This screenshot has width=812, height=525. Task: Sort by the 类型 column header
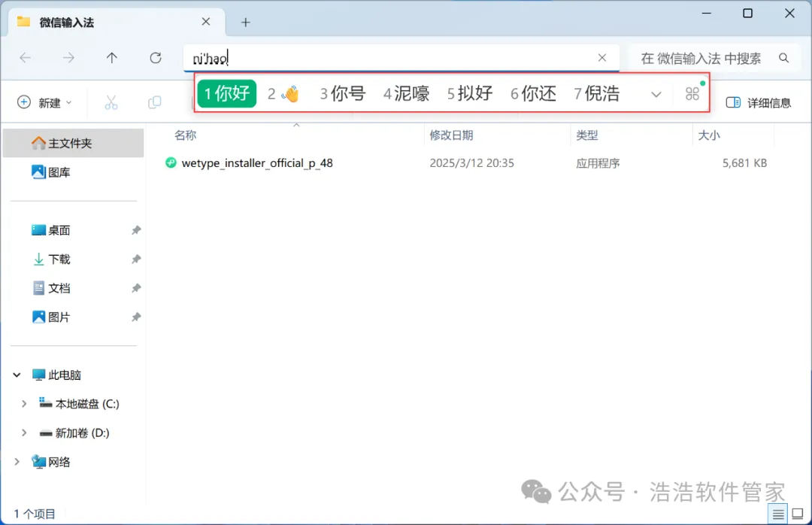[x=586, y=135]
